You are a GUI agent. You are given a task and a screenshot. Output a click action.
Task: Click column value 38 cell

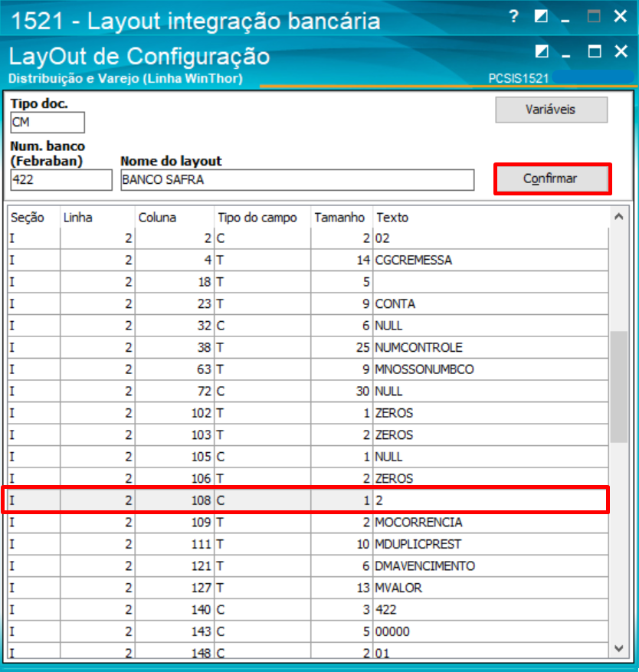tap(175, 348)
